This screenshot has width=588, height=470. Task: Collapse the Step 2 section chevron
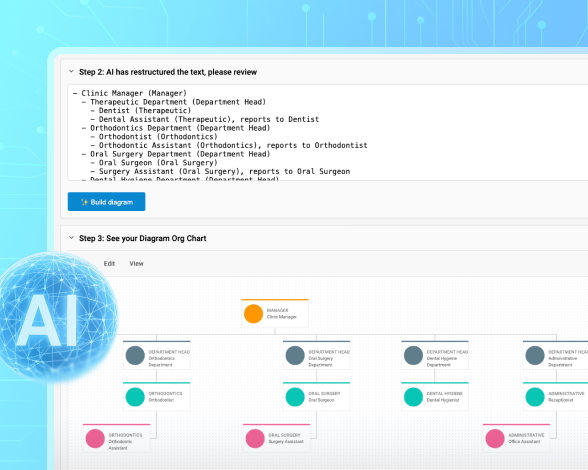pyautogui.click(x=71, y=71)
